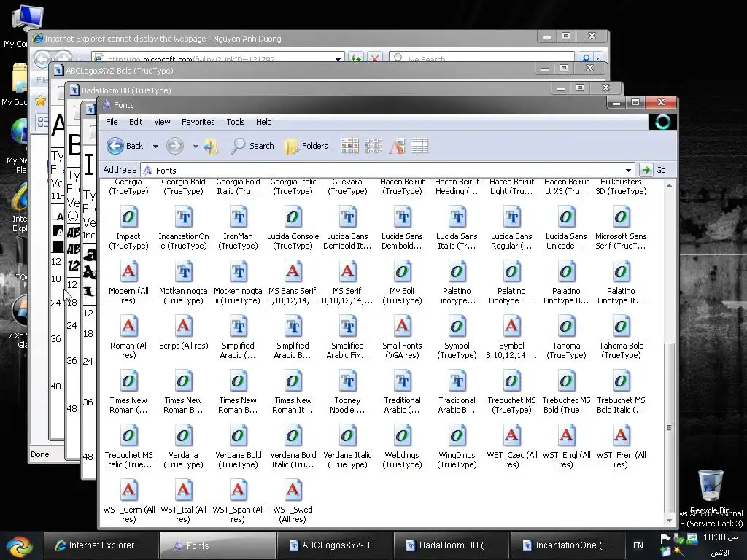Open the Edit menu in Fonts window
The width and height of the screenshot is (747, 560).
click(x=135, y=122)
